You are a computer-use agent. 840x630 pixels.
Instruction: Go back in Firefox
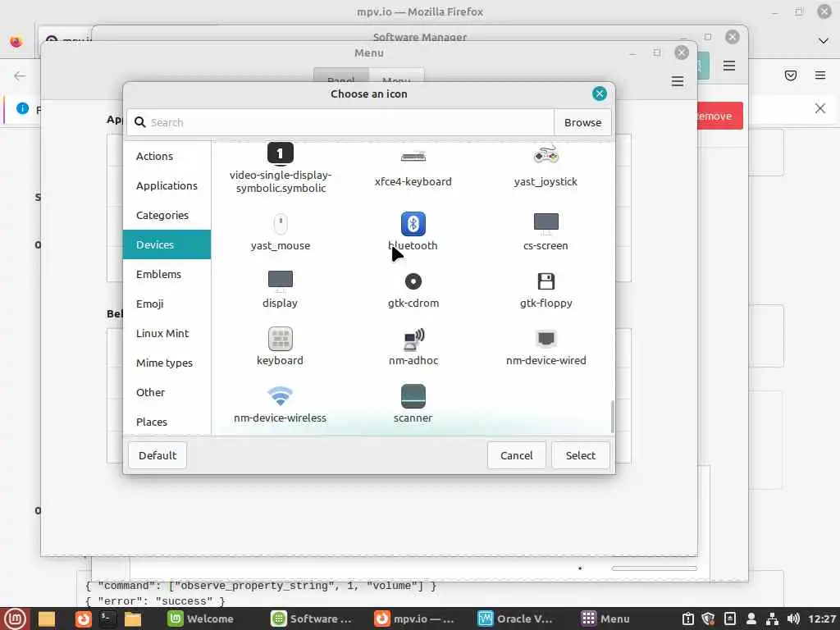pos(20,76)
